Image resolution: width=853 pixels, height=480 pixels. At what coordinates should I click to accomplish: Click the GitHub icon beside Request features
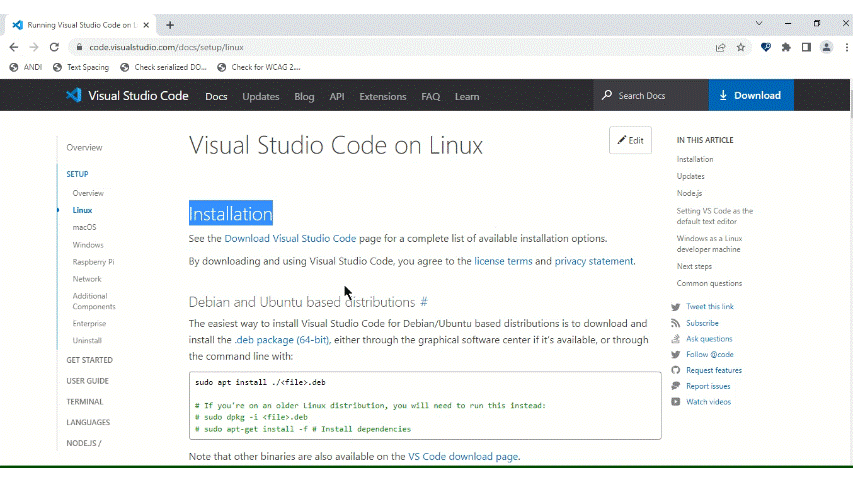(x=676, y=370)
